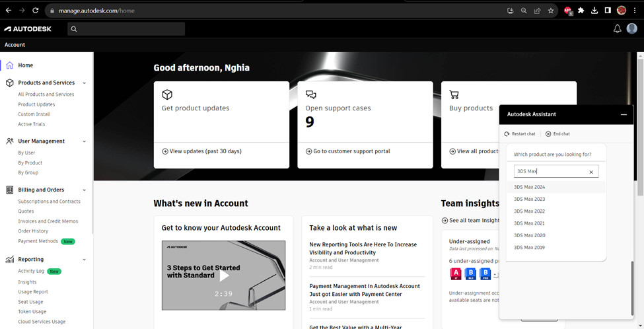Open the ABP extension icon
This screenshot has height=329, width=644.
coord(568,11)
